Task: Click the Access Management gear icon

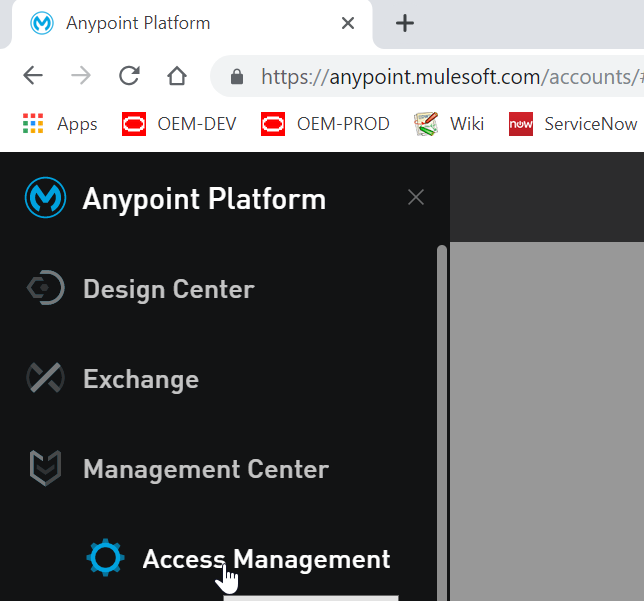Action: click(x=105, y=559)
